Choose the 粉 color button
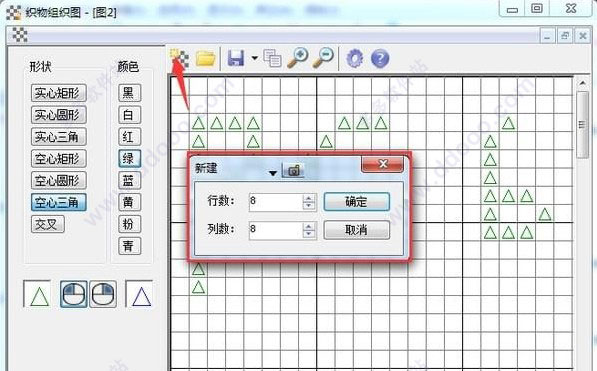 [129, 224]
